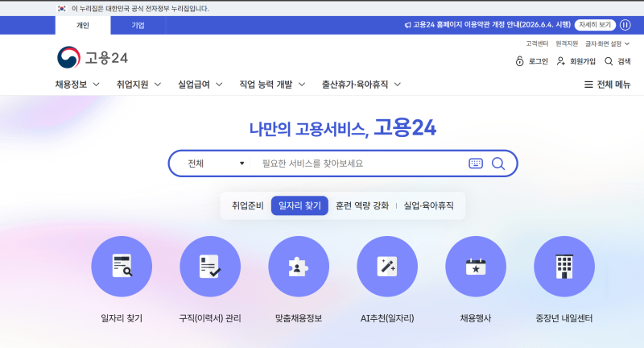
Task: Open the 원격지원 link
Action: tap(567, 43)
